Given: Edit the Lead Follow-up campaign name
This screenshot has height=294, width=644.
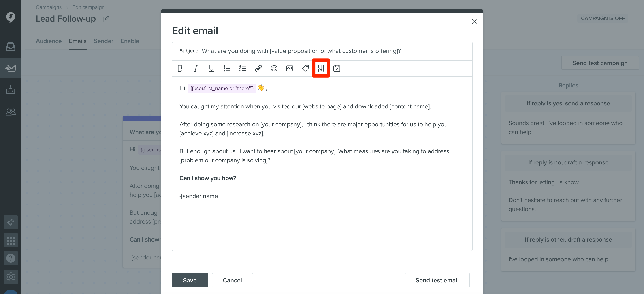Looking at the screenshot, I should coord(106,19).
